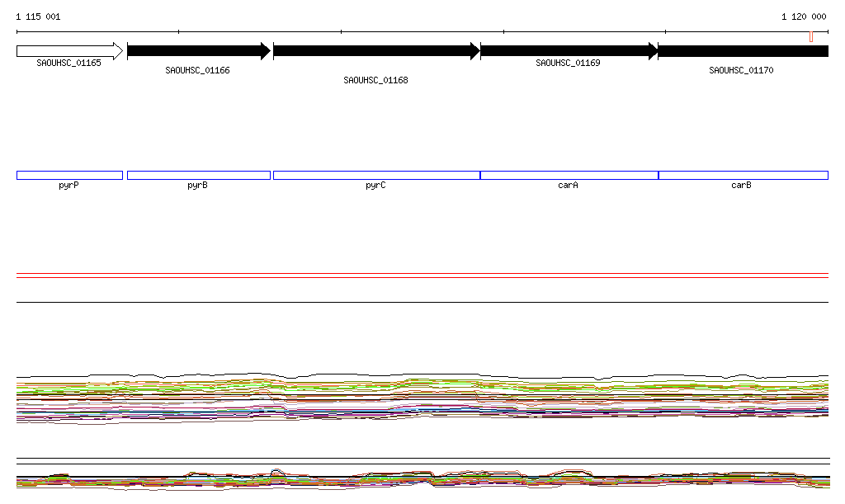This screenshot has width=845, height=504.
Task: Select the SAOUHSC_01169 gene arrow
Action: click(569, 51)
